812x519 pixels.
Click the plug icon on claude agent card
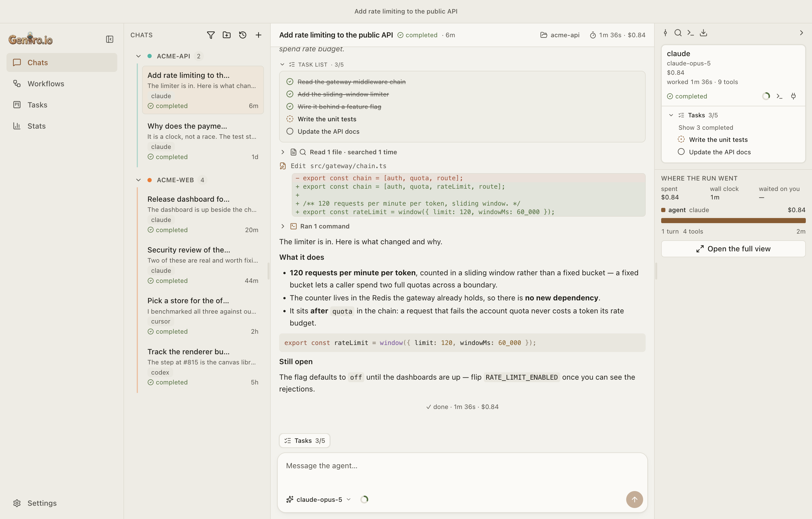pos(793,96)
